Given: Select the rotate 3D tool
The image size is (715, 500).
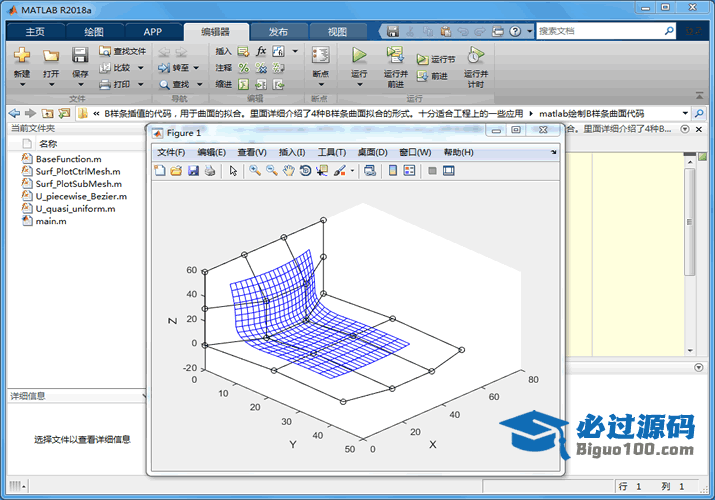Looking at the screenshot, I should click(306, 171).
